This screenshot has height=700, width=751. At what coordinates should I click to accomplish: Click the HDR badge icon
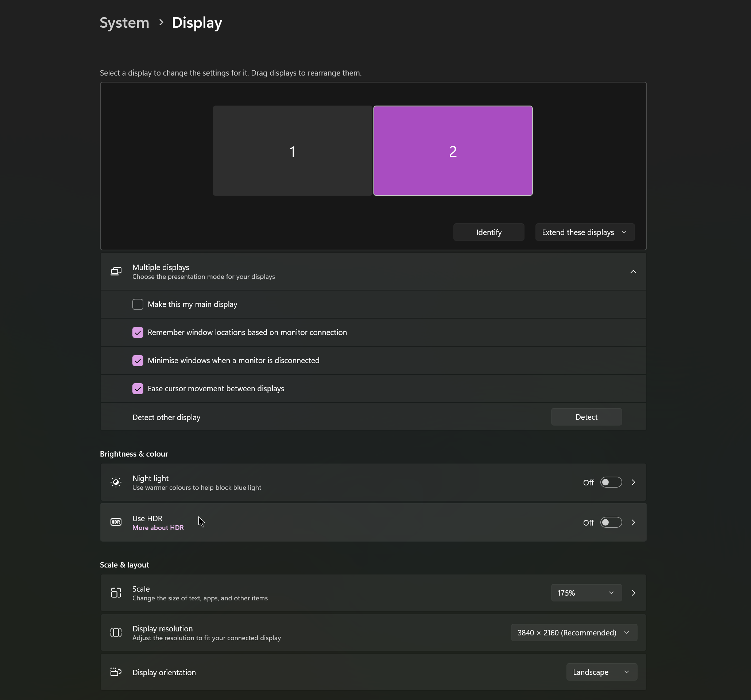(x=116, y=522)
